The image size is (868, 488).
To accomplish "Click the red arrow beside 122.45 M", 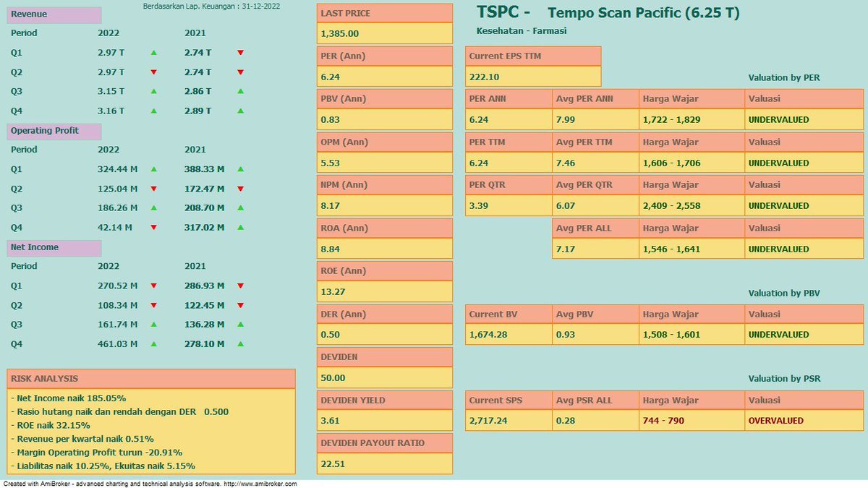I will (240, 305).
